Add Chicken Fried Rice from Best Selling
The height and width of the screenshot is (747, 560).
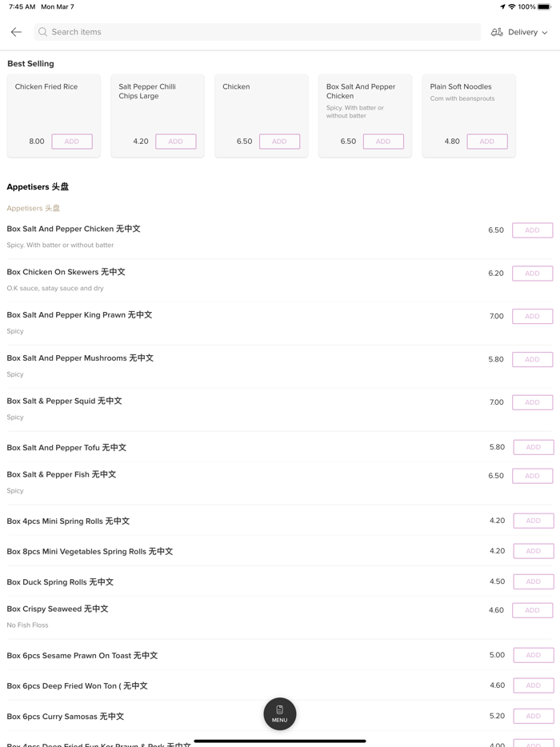tap(72, 142)
